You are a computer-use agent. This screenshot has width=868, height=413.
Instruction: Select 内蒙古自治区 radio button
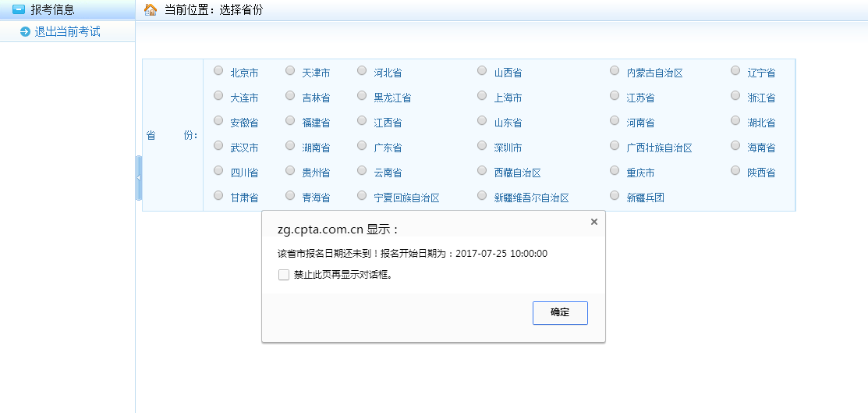[615, 71]
